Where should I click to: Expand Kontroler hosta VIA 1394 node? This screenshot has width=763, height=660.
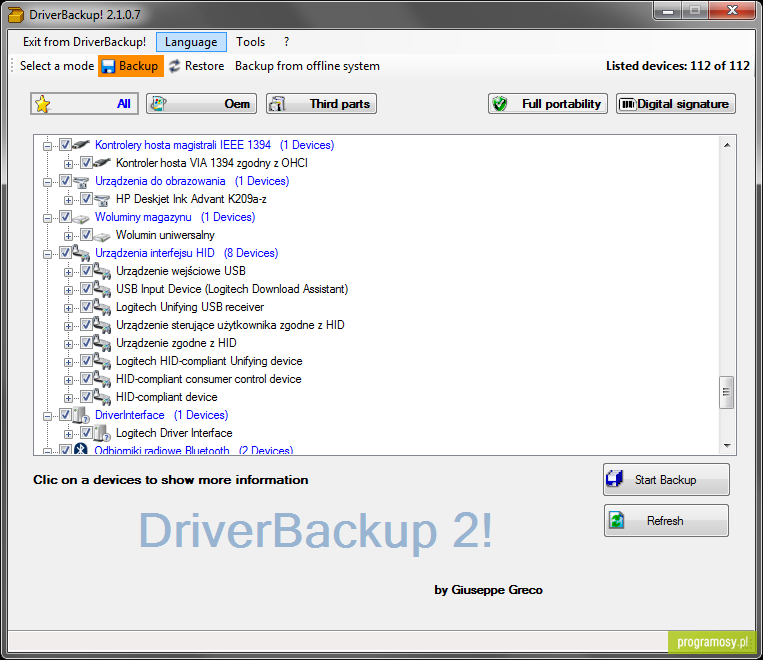(68, 164)
